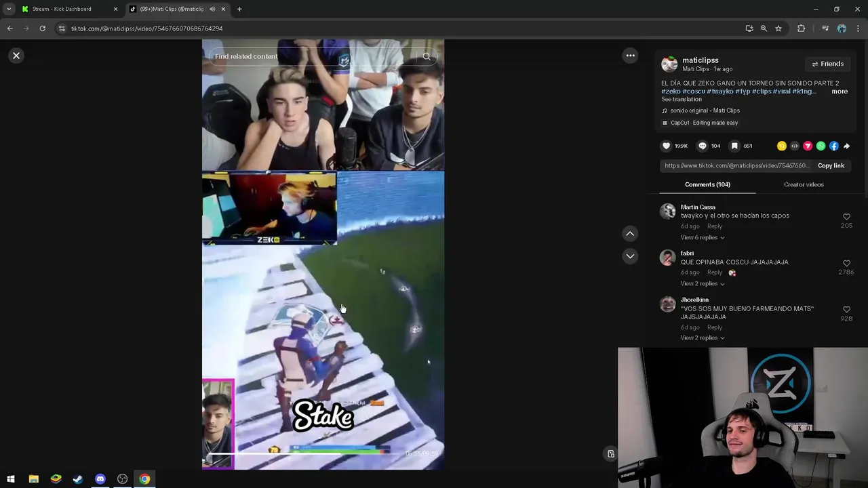Expand View 6 replies under Martin Cassa
Viewport: 868px width, 488px height.
(x=703, y=237)
